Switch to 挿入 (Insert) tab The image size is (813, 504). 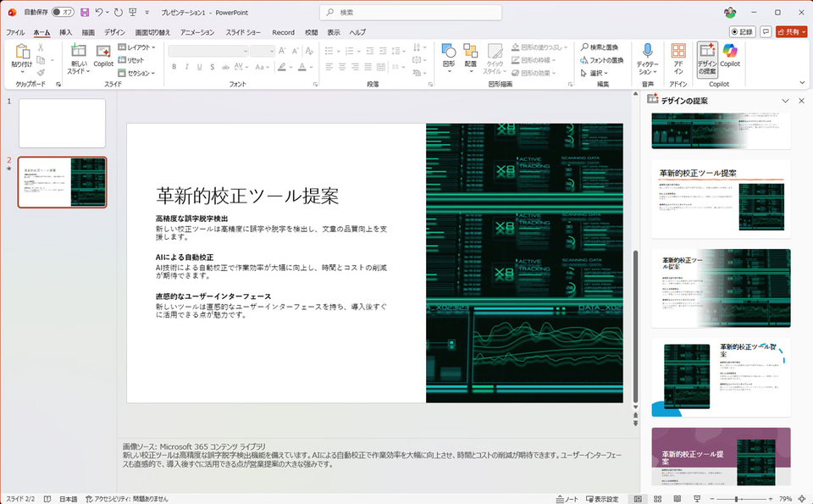pos(66,32)
